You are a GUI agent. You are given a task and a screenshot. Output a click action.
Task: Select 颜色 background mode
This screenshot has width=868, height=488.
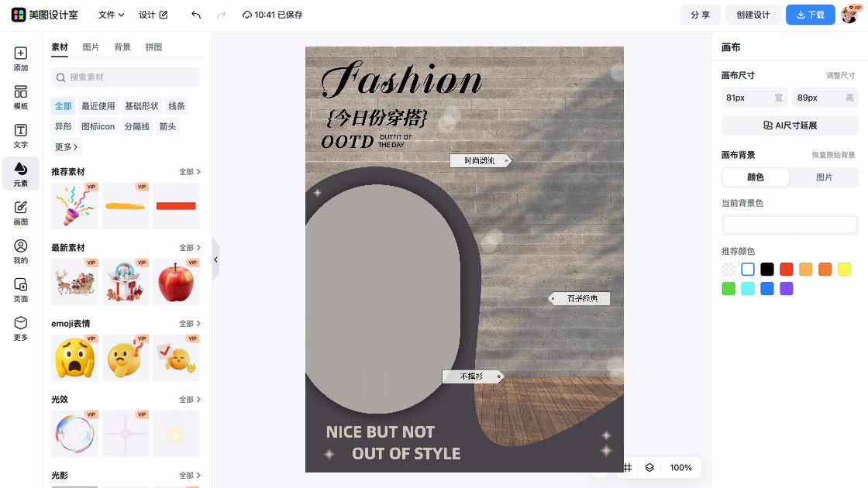point(756,177)
